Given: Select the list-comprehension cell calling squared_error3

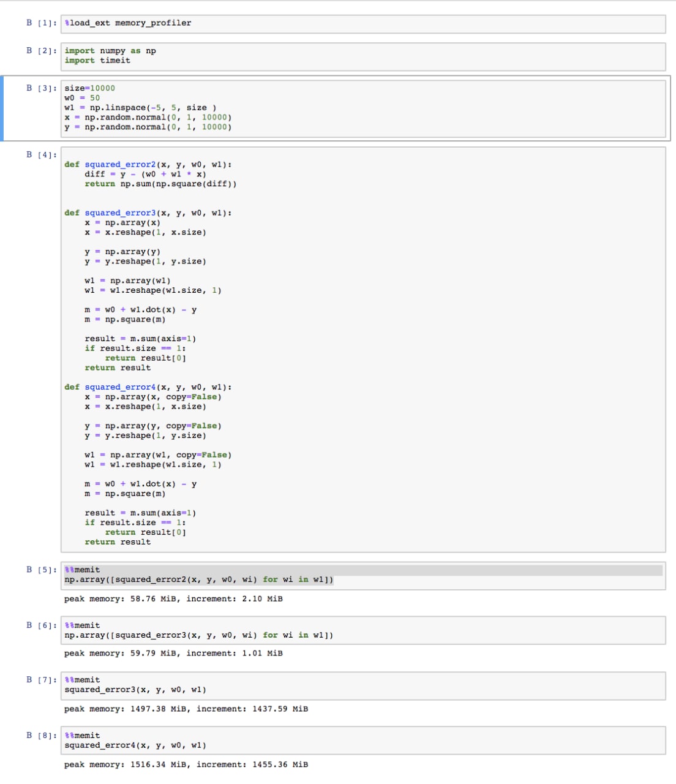Looking at the screenshot, I should (x=363, y=631).
